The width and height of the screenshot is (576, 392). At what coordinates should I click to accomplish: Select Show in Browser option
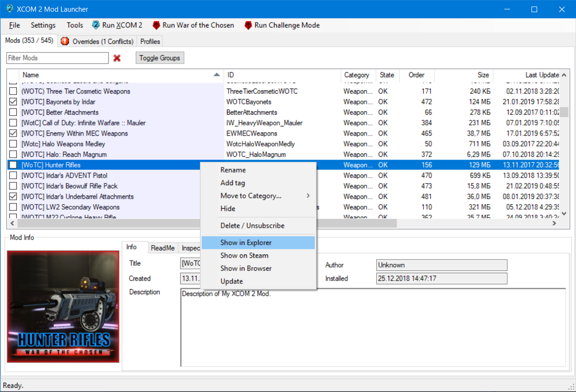click(258, 269)
